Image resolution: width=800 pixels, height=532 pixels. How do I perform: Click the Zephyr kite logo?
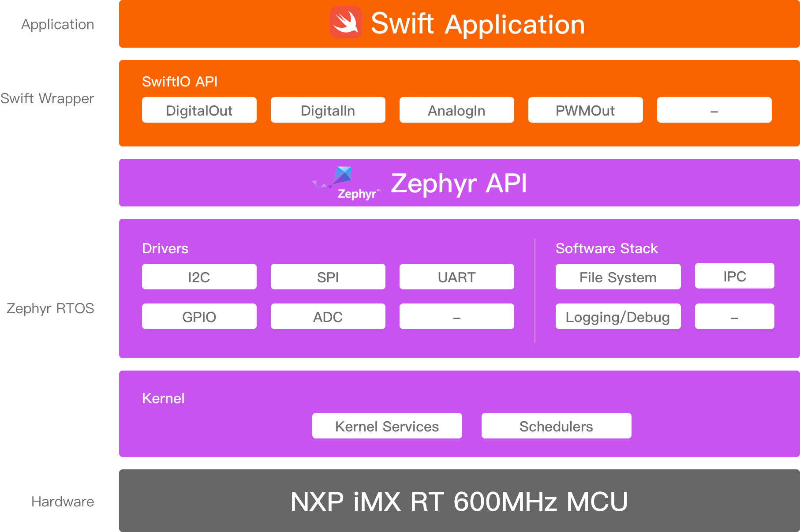(346, 183)
